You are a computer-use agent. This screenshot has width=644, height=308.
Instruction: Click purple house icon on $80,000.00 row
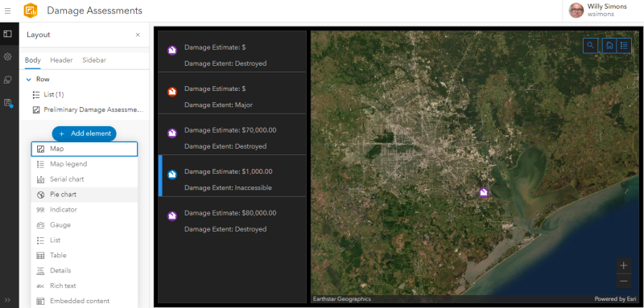tap(172, 216)
